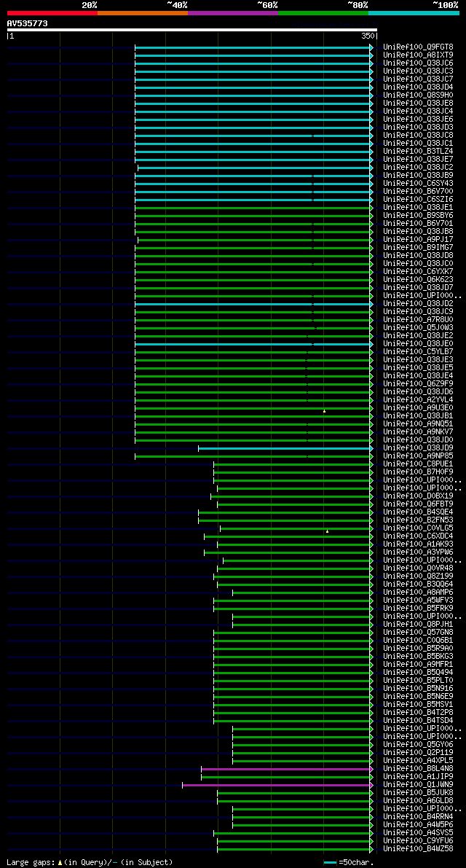Select label UniRef100_A1JIP9
466x868 pixels.
(x=418, y=777)
